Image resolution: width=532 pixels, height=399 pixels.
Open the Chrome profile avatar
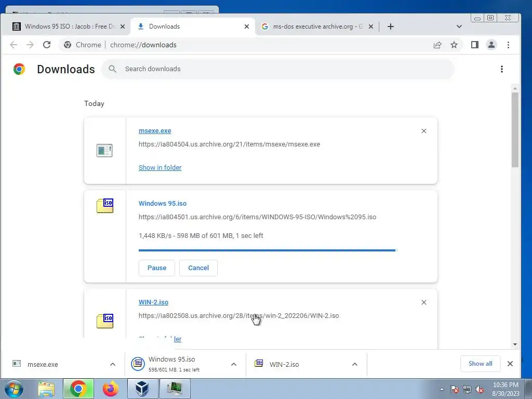coord(491,45)
